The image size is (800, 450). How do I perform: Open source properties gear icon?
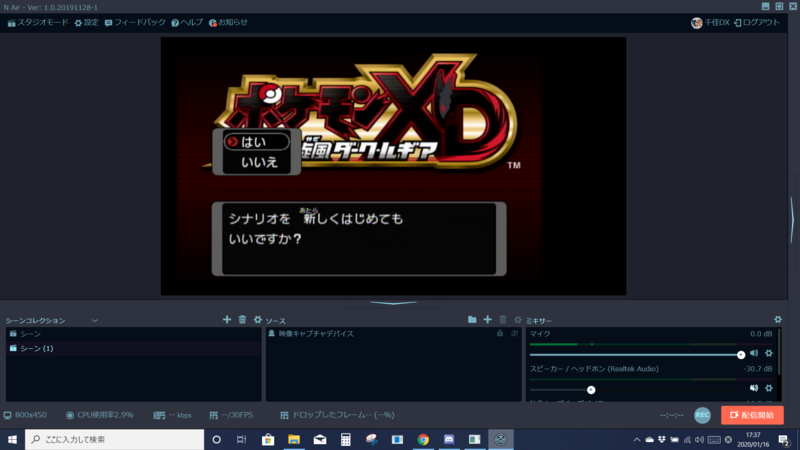click(x=518, y=319)
